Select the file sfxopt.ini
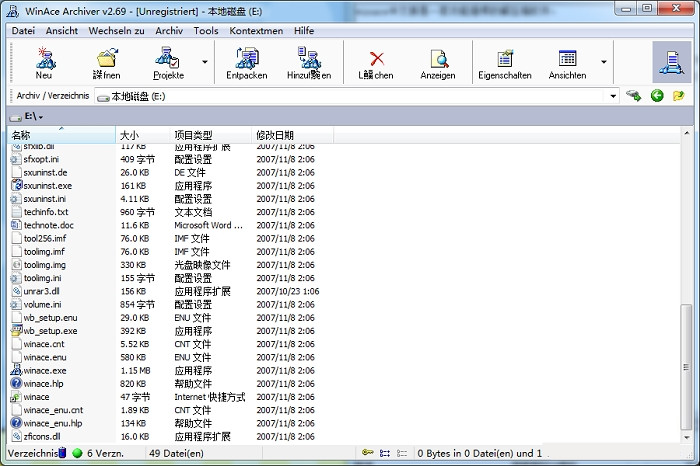This screenshot has height=466, width=700. (x=41, y=159)
